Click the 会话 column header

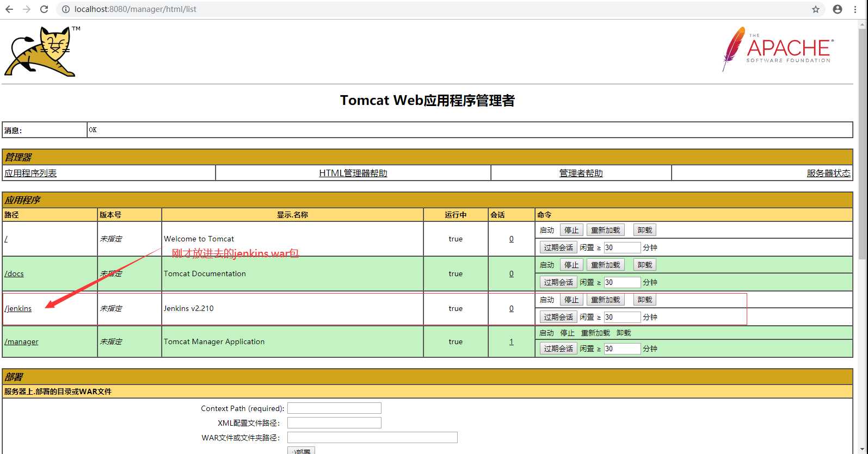coord(497,215)
